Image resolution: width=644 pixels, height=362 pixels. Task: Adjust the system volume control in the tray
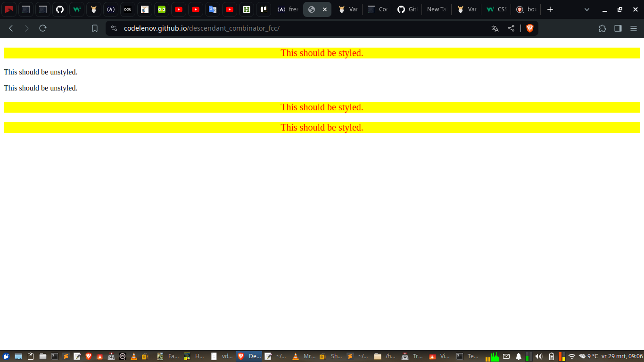coord(539,356)
